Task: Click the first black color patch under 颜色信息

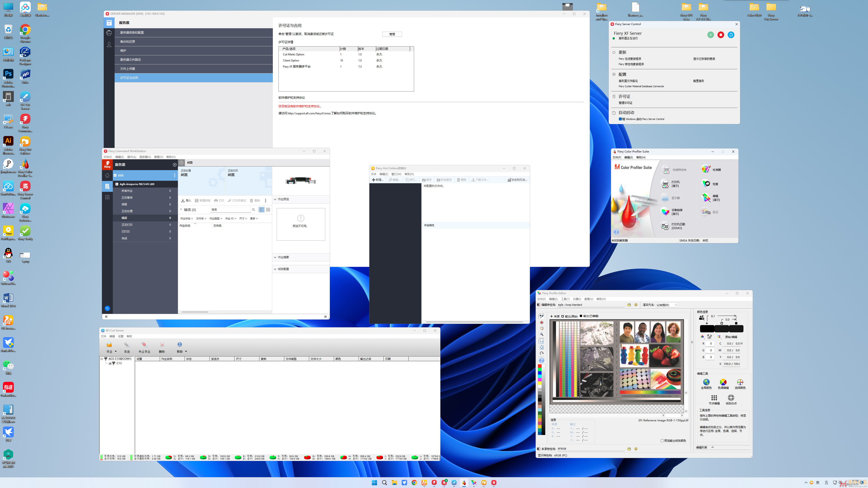Action: [x=707, y=329]
